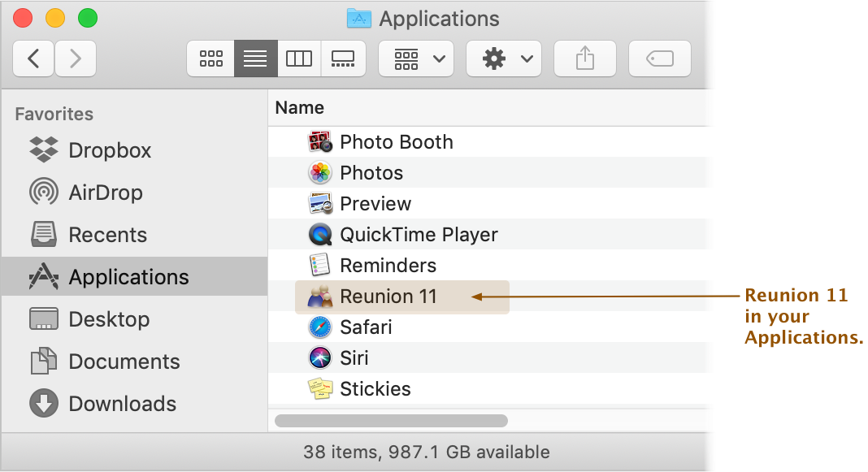Viewport: 868px width, 472px height.
Task: Click the AirDrop icon in the sidebar
Action: click(44, 192)
